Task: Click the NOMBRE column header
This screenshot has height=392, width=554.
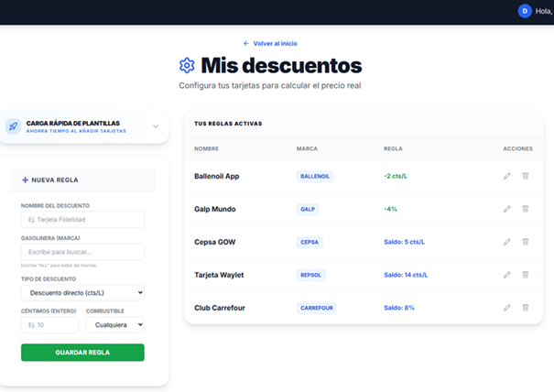Action: (206, 148)
